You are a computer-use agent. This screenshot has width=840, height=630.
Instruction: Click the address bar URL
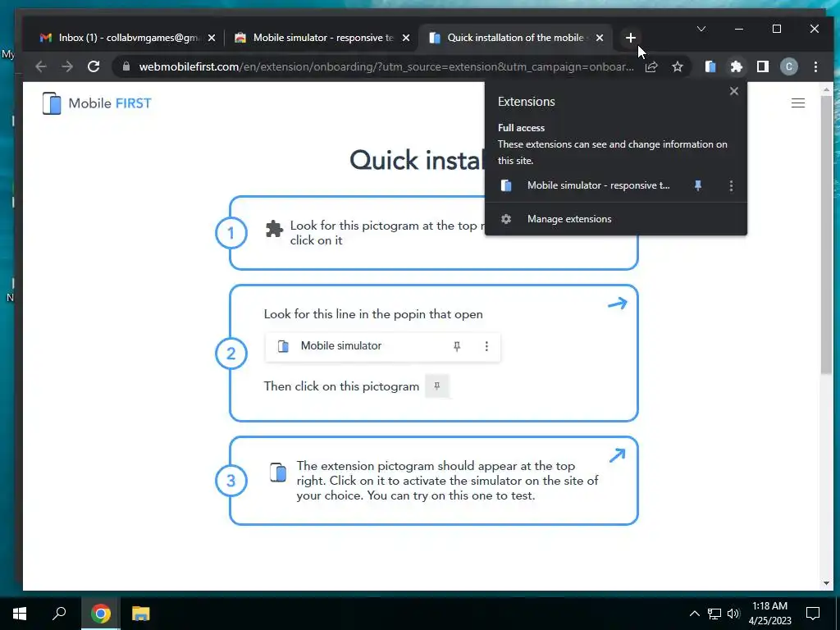point(386,66)
